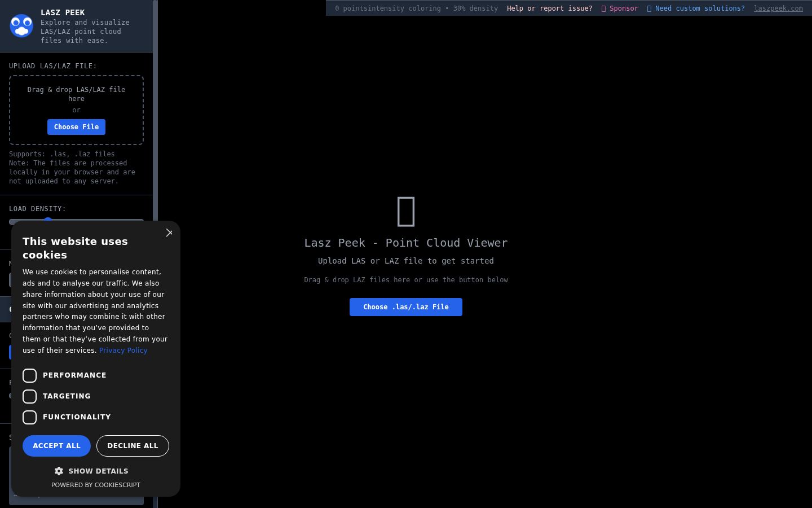Click the drag and drop upload area
The height and width of the screenshot is (508, 812).
click(x=76, y=110)
